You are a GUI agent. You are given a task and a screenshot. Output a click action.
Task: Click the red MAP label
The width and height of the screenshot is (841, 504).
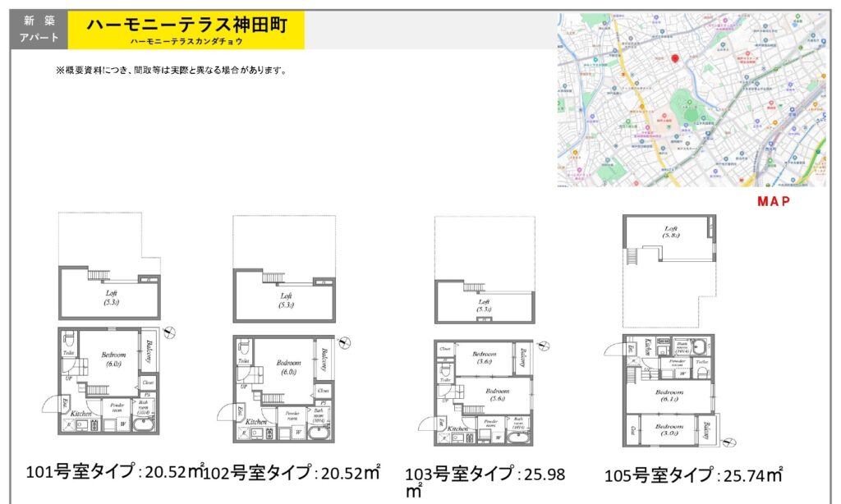click(x=773, y=201)
